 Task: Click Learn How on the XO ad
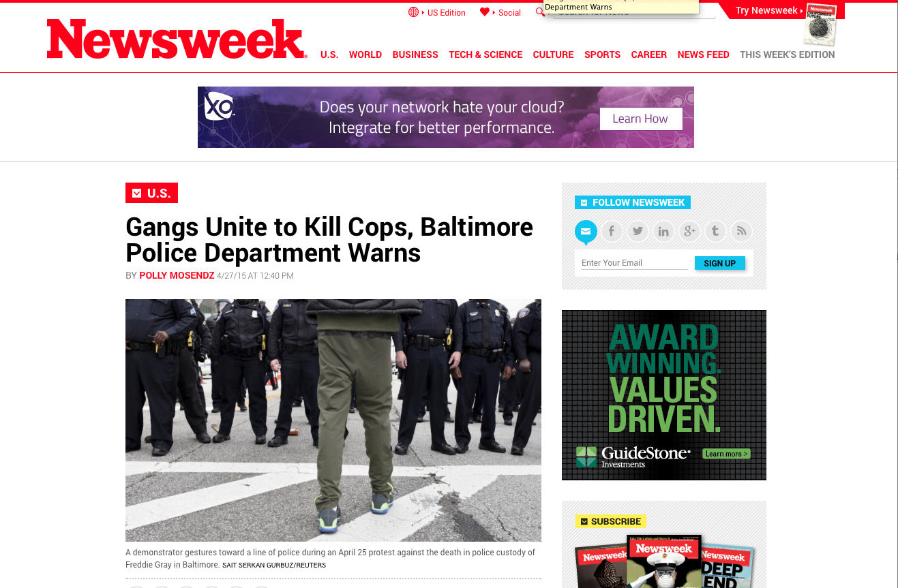coord(640,119)
